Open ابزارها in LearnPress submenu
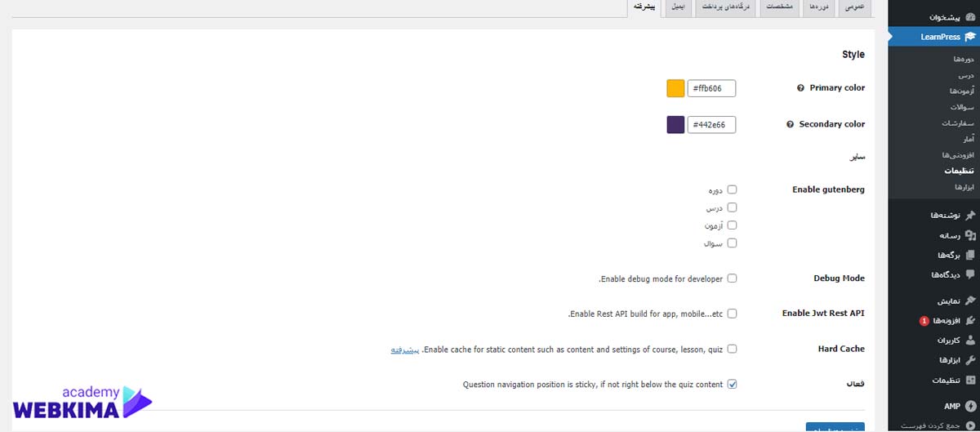 [964, 187]
